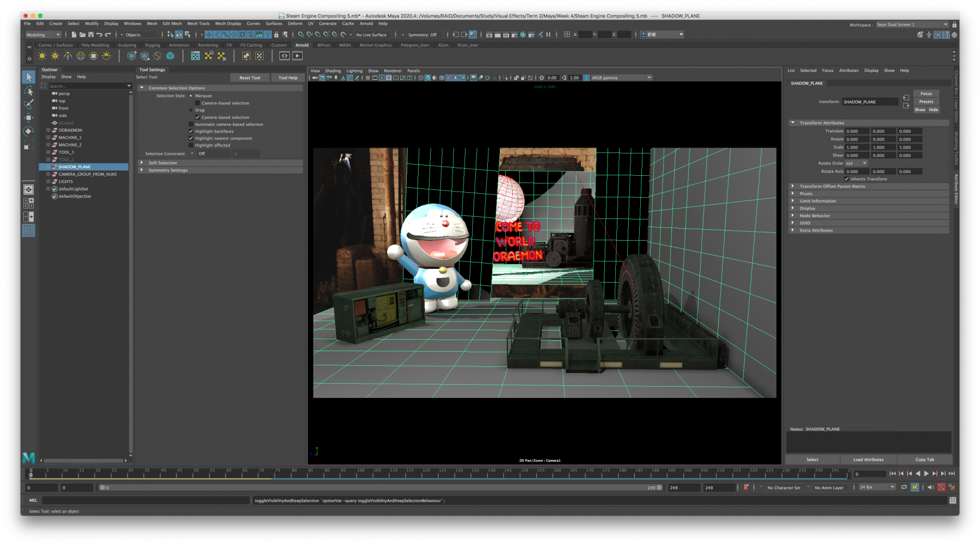Click the Load Attributes button
Screen dimensions: 980x545
868,460
